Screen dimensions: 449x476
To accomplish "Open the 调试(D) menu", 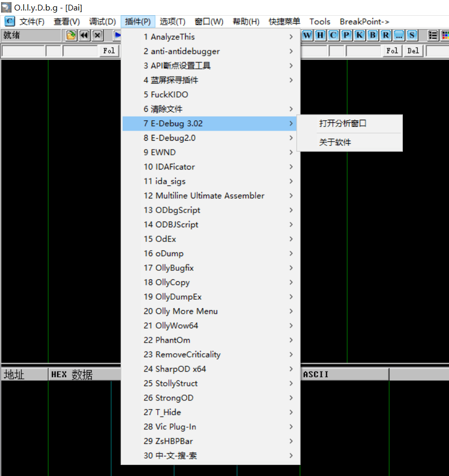I will (x=102, y=22).
